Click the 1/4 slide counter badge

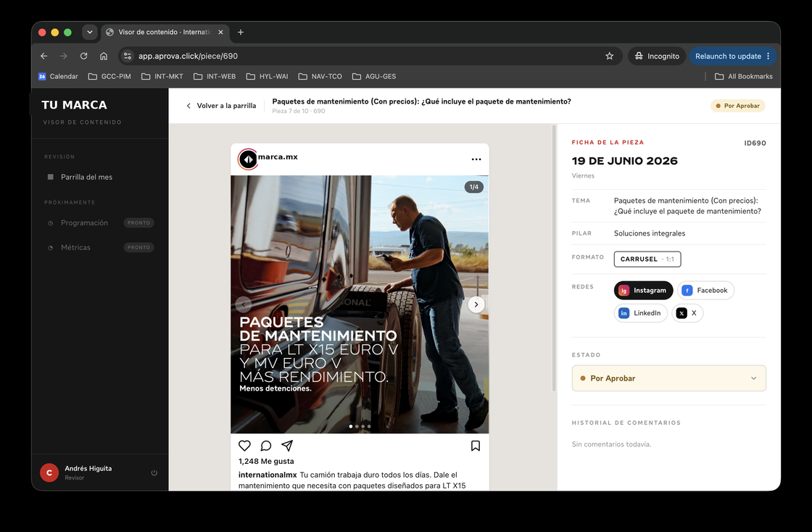coord(474,187)
